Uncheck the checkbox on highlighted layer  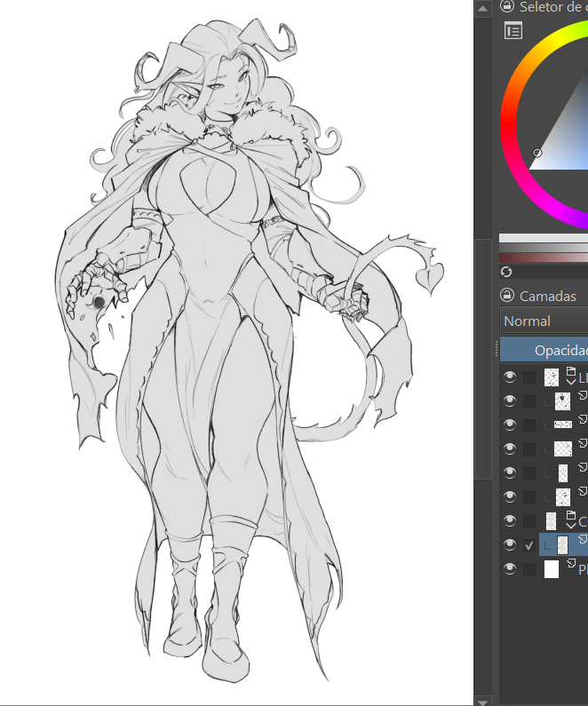click(x=529, y=545)
